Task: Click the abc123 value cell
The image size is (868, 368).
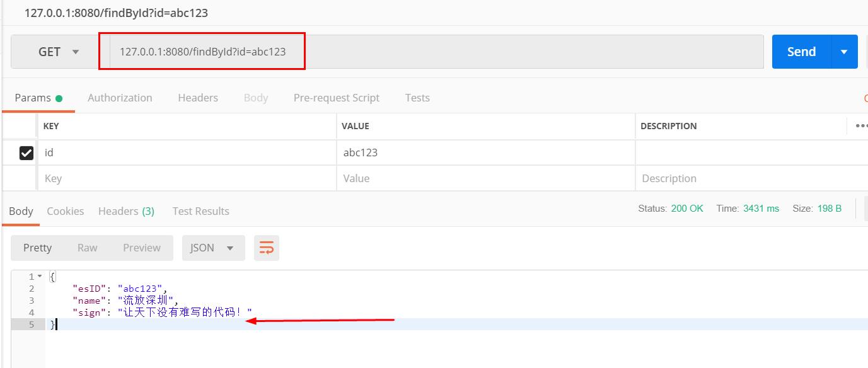Action: coord(486,152)
